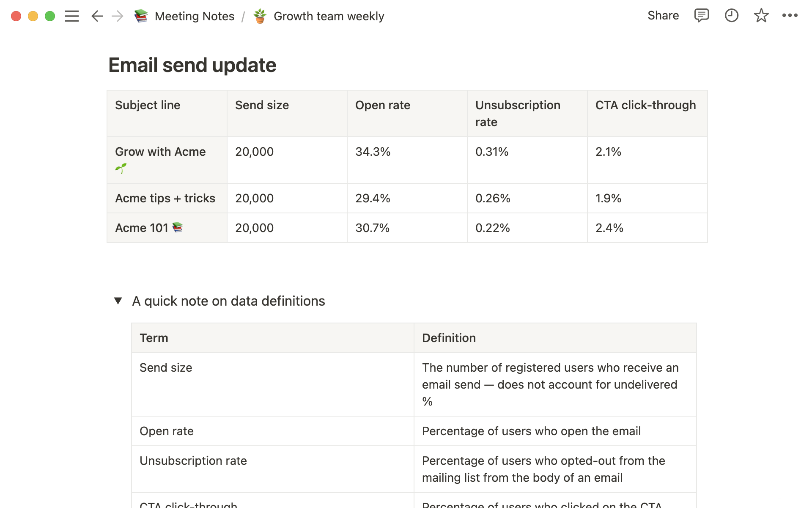The image size is (812, 508).
Task: Click the Open rate column header
Action: (x=382, y=105)
